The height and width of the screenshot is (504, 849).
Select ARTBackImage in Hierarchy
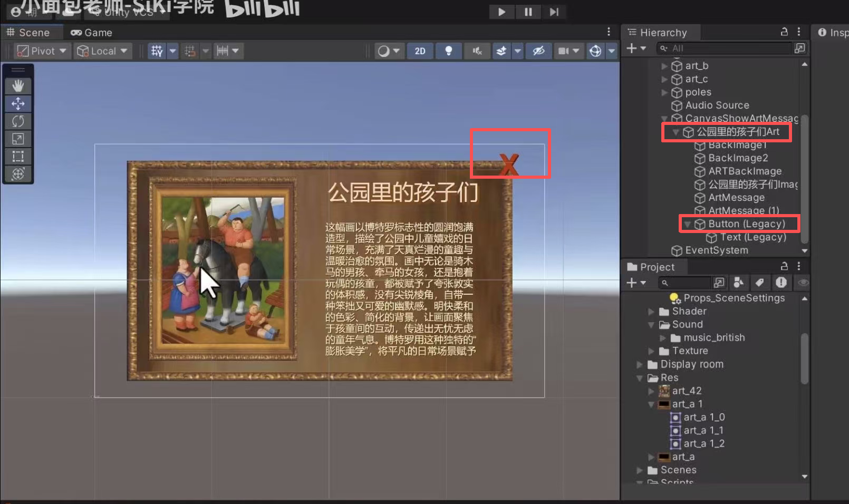(x=745, y=171)
